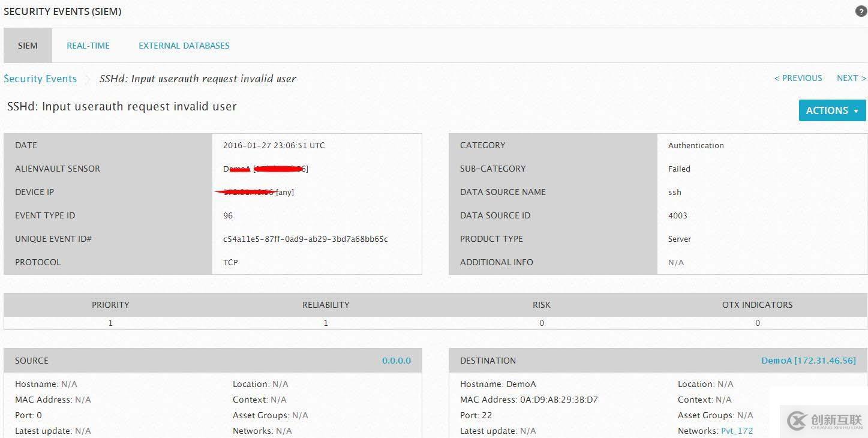Go to the PREVIOUS event
Screen dimensions: 868x438
798,78
